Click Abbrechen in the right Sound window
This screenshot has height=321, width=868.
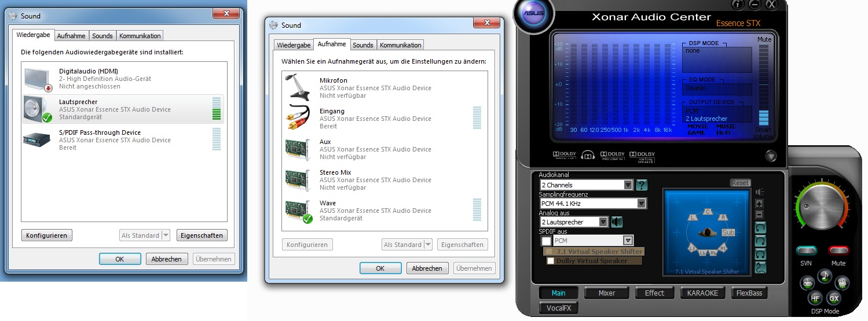coord(427,268)
